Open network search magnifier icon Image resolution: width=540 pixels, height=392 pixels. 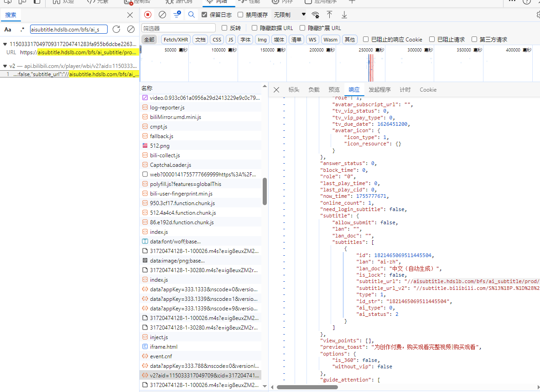click(x=192, y=15)
